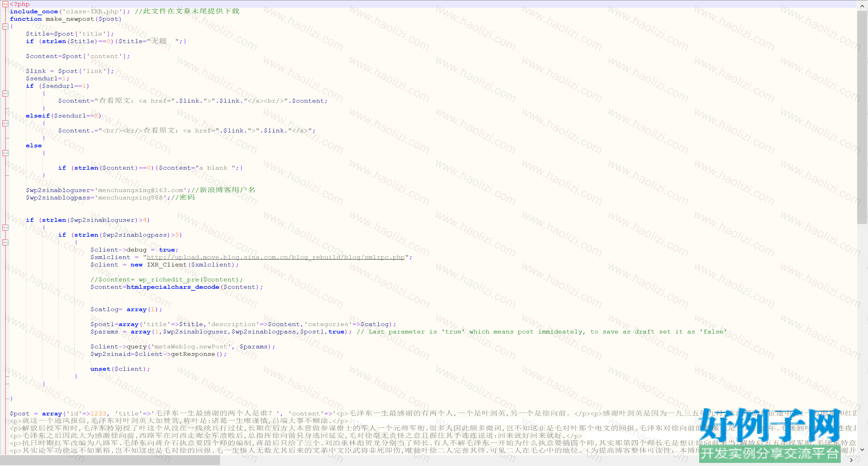Click the $title=$post['title']; line
This screenshot has width=868, height=466.
[70, 34]
